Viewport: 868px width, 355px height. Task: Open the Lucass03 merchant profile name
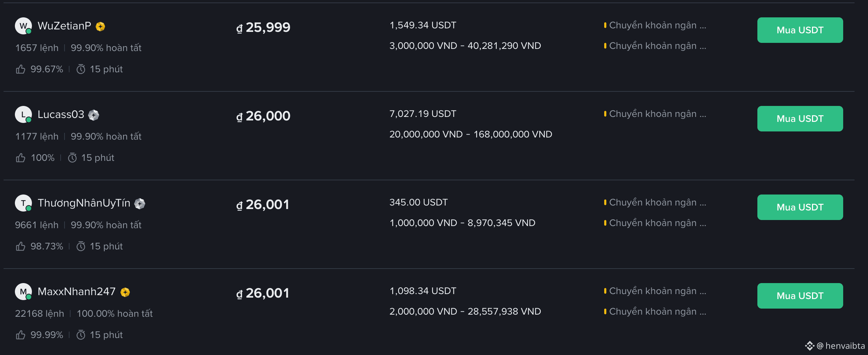61,114
